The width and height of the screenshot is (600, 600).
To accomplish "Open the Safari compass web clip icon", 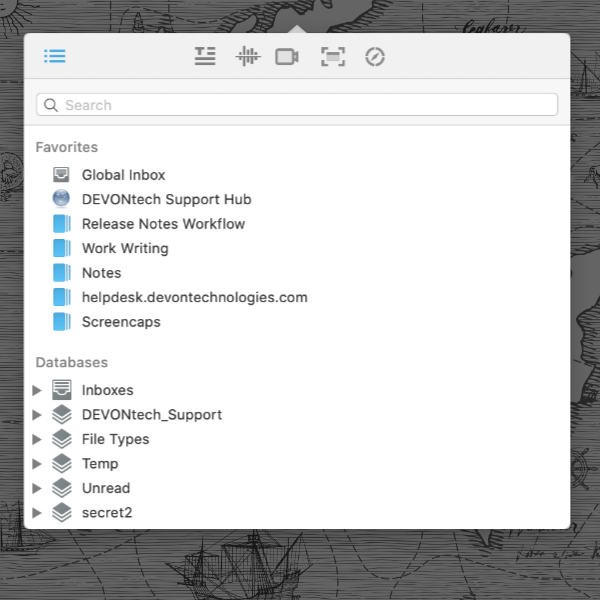I will [x=375, y=57].
